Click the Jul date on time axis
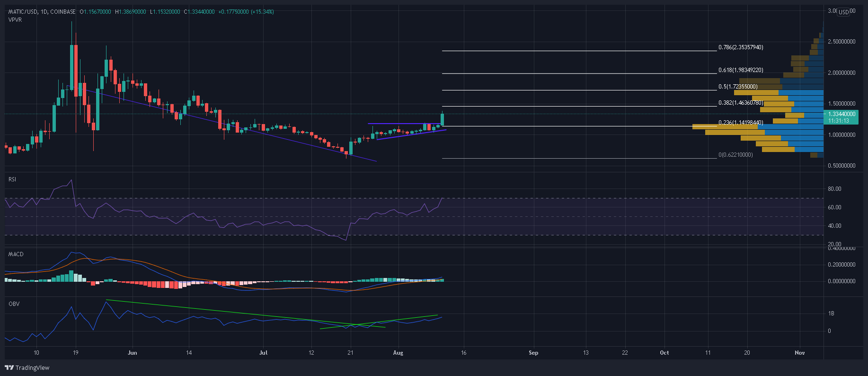The height and width of the screenshot is (376, 868). pos(264,353)
